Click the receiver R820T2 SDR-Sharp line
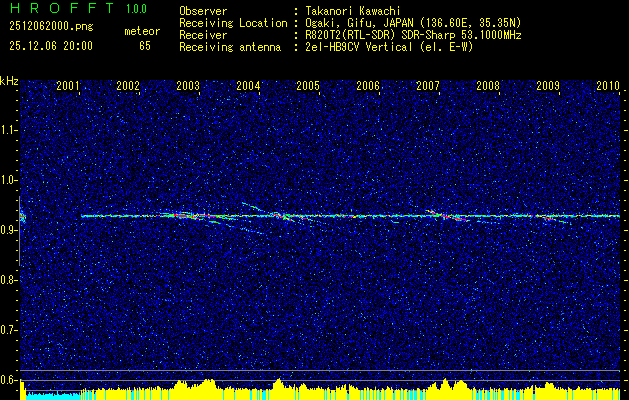 (x=413, y=35)
